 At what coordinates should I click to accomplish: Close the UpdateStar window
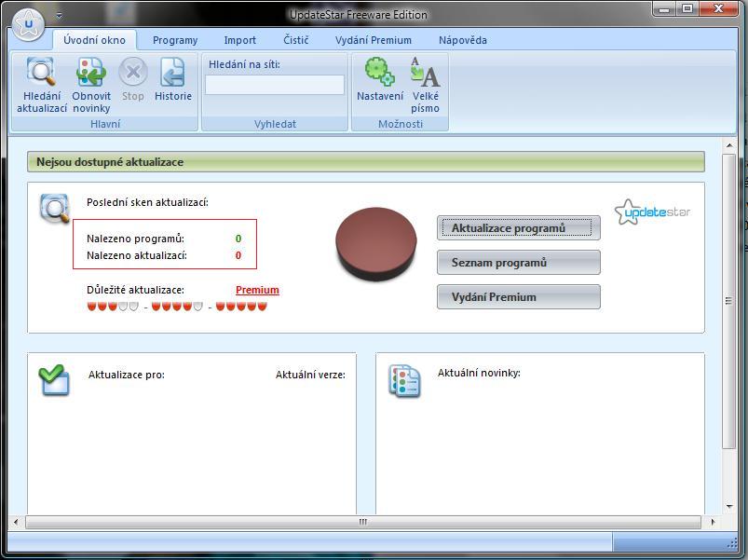(x=718, y=9)
